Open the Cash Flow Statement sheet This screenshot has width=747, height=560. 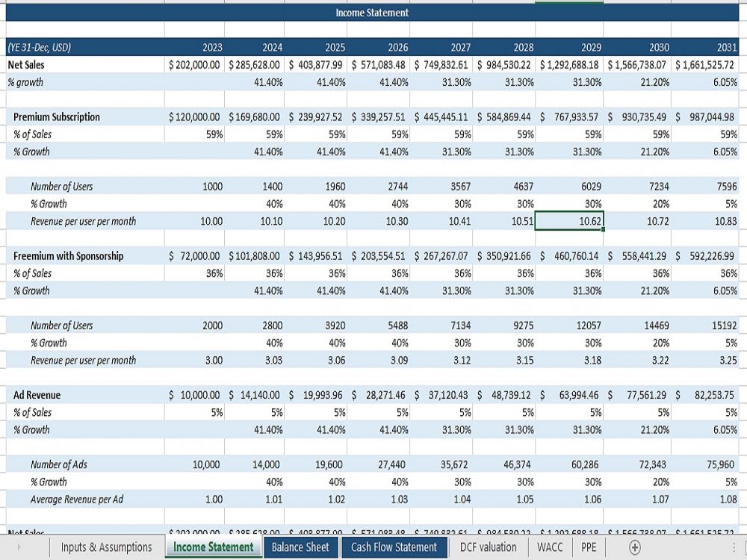[394, 547]
